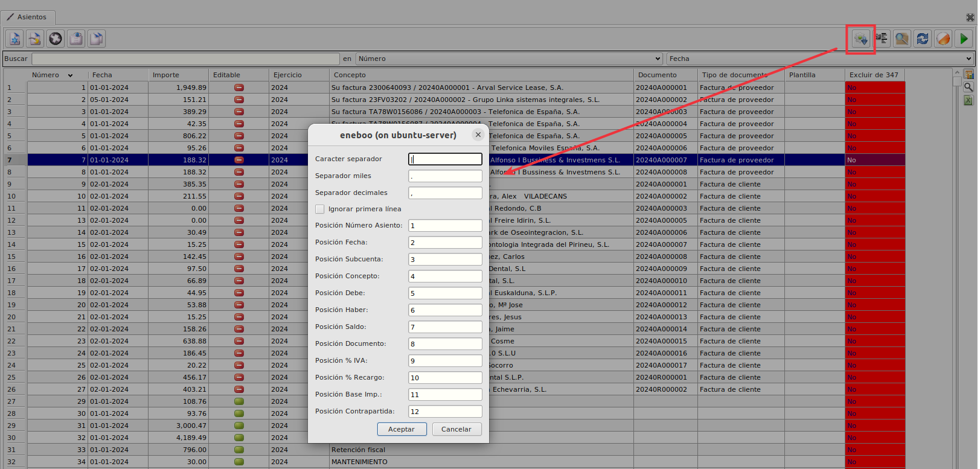The height and width of the screenshot is (469, 980).
Task: Click the Editable column header
Action: [239, 75]
